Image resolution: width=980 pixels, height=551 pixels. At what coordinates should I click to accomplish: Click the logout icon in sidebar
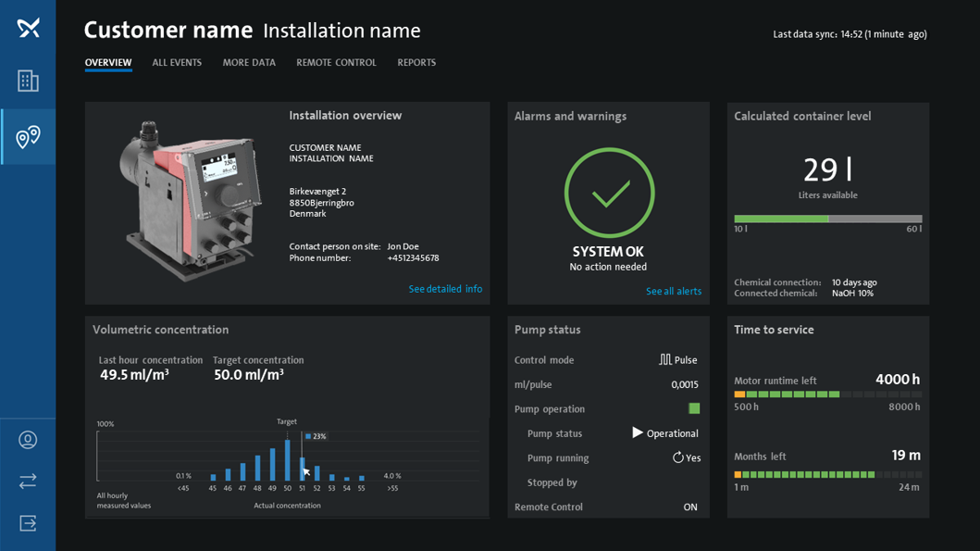click(x=28, y=524)
